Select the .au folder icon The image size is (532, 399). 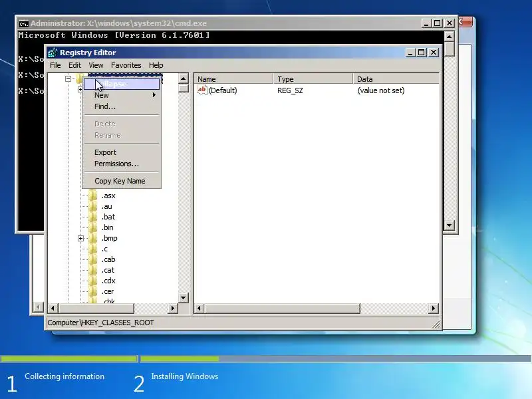(x=93, y=206)
